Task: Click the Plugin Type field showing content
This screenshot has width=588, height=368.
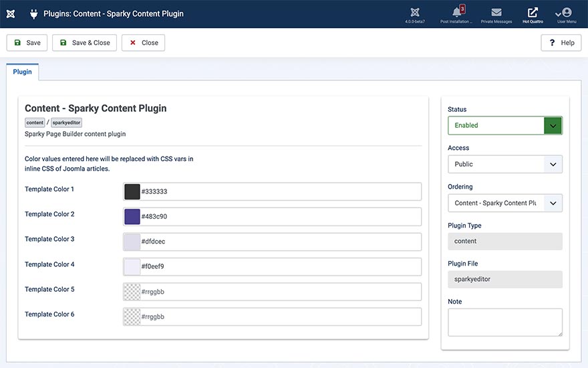Action: [x=504, y=242]
